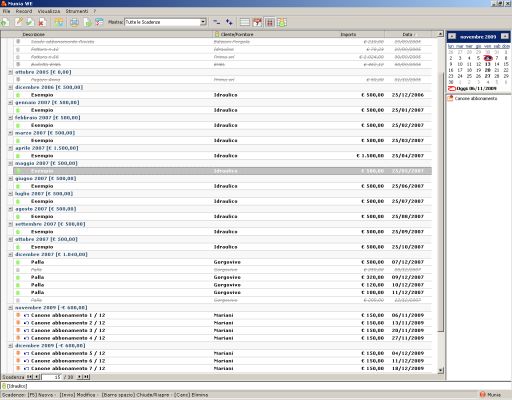Sort by the Descrizione column header

[x=106, y=34]
